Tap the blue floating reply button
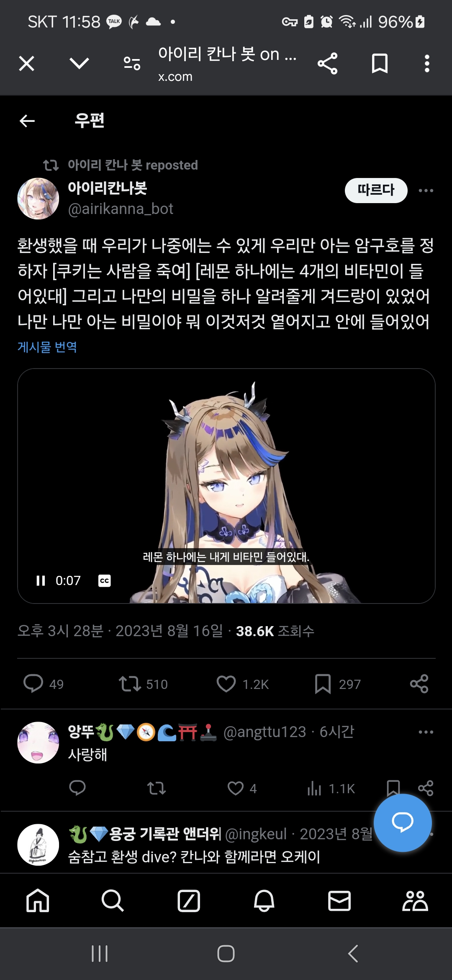The width and height of the screenshot is (452, 980). [403, 823]
